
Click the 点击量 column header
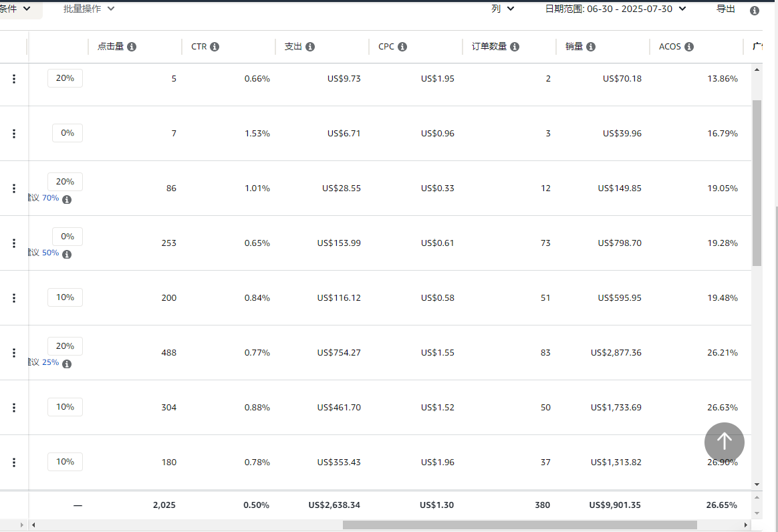111,47
